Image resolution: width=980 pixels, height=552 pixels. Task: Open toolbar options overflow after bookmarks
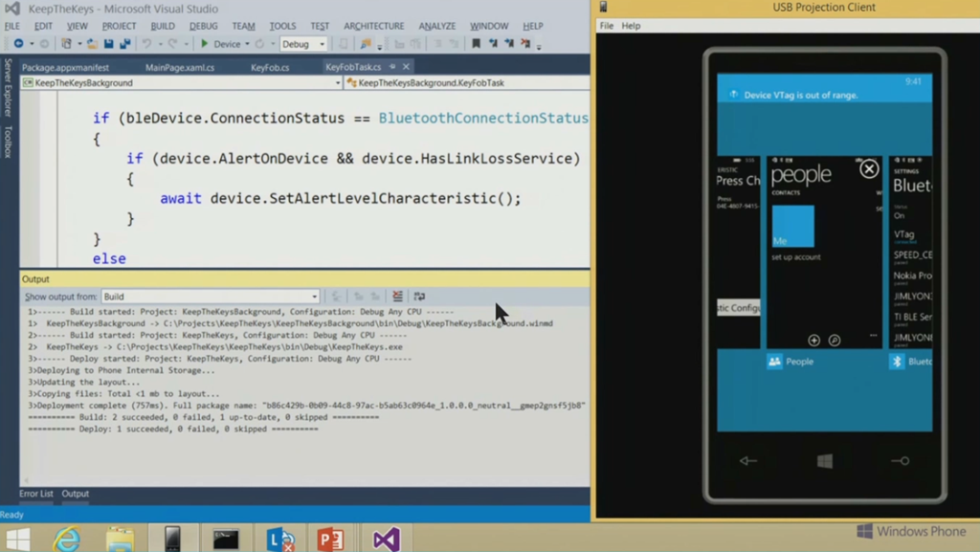point(540,46)
